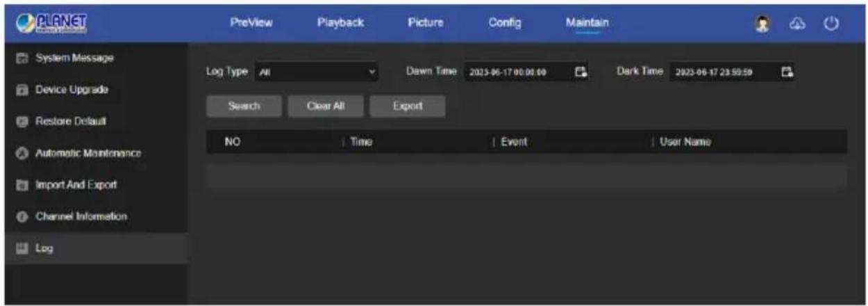Screen dimensions: 868x306
Task: Click the System Message sidebar icon
Action: pyautogui.click(x=20, y=57)
